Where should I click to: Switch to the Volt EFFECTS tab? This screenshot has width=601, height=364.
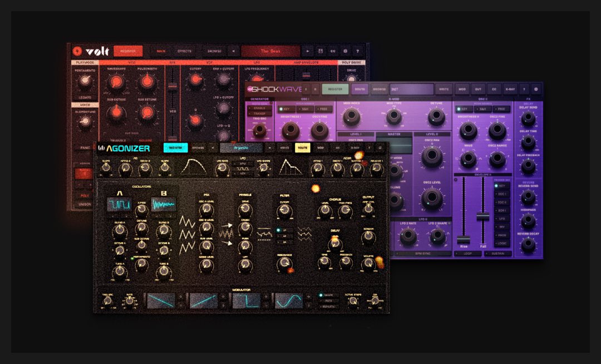pos(184,51)
